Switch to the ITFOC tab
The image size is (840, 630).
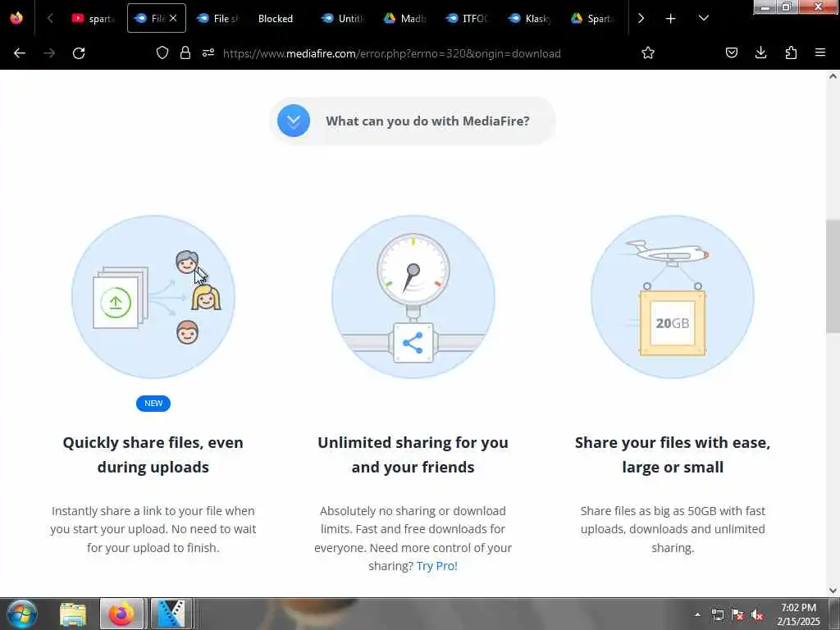pos(468,18)
